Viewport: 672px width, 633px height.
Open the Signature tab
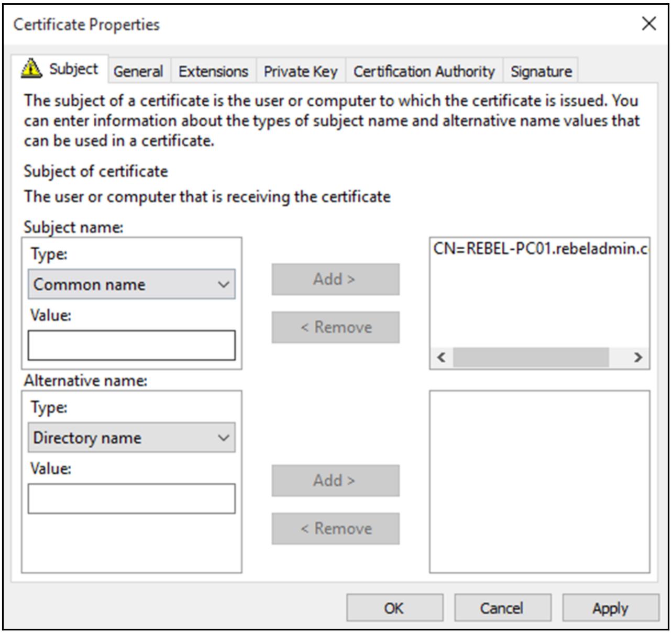tap(541, 72)
